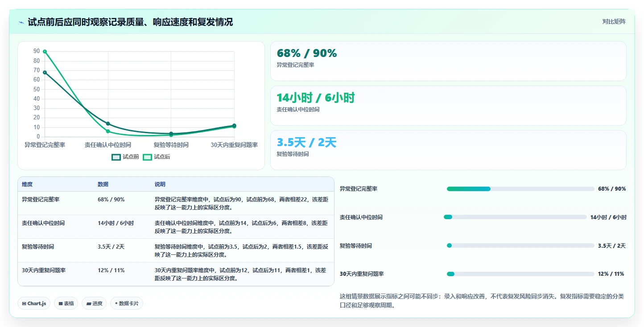Image resolution: width=644 pixels, height=327 pixels.
Task: Click the lightning icon beside the title
Action: 21,22
